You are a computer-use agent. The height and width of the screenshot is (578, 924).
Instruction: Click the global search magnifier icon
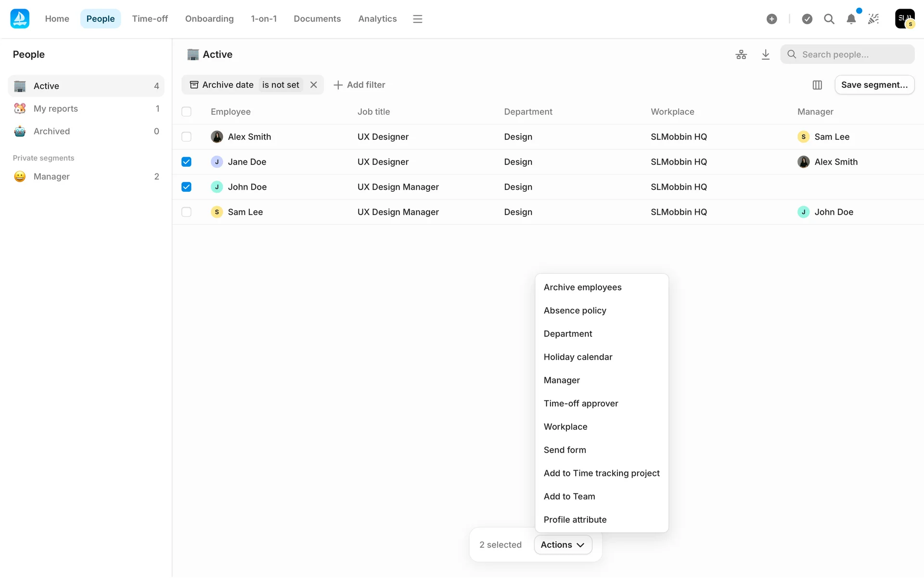(829, 19)
